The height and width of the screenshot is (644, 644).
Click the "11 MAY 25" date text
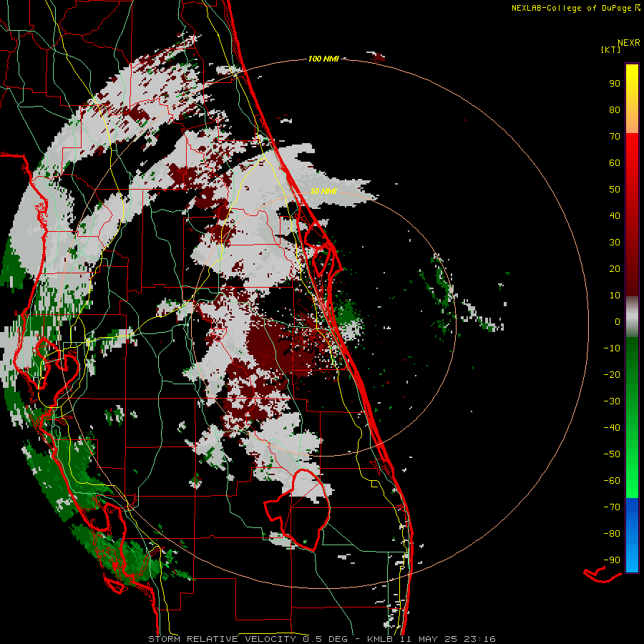(x=429, y=639)
